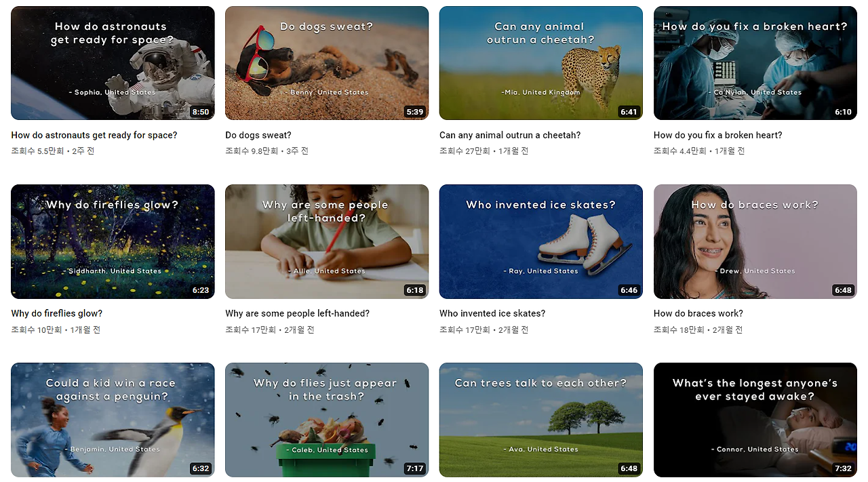The image size is (868, 482).
Task: Play the left-handed people video thumbnail
Action: click(327, 241)
